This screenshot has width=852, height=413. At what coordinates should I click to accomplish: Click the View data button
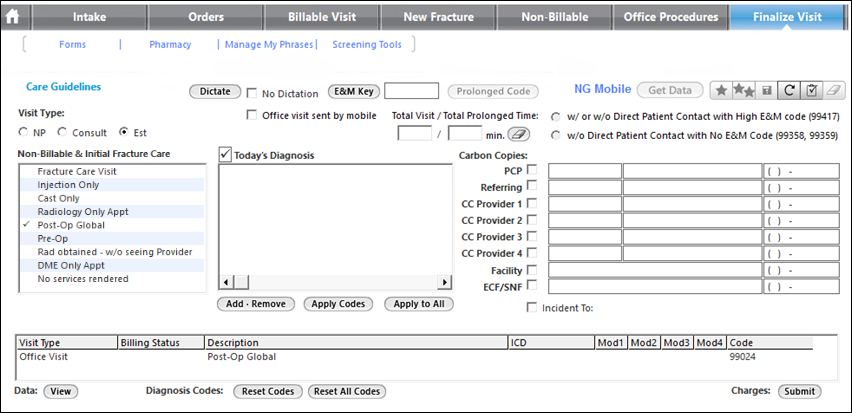click(x=60, y=391)
